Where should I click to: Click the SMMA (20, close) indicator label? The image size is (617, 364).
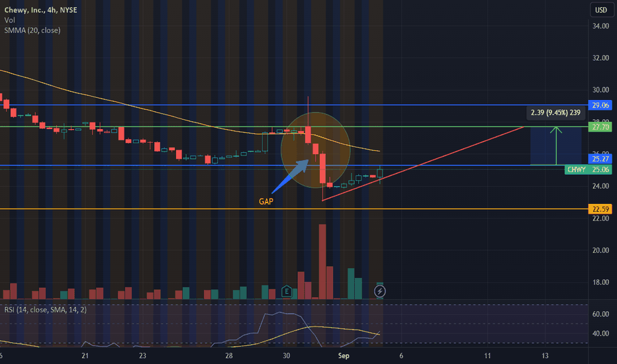coord(32,30)
